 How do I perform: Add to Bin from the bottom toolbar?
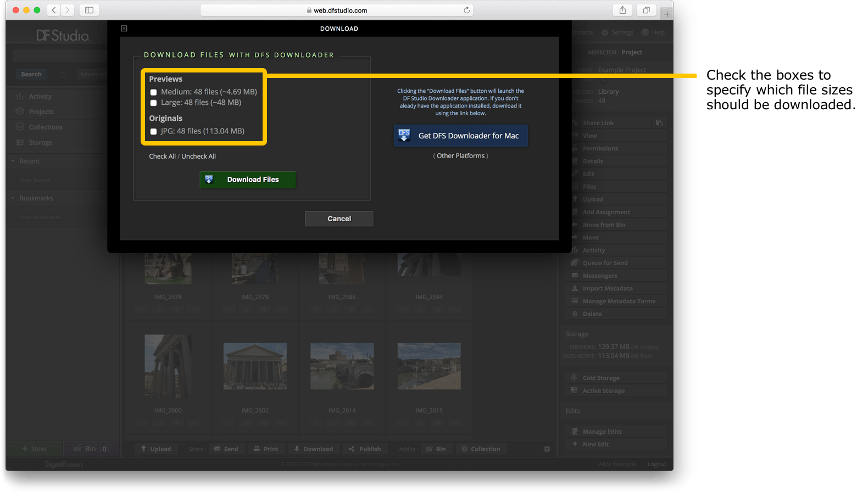436,449
